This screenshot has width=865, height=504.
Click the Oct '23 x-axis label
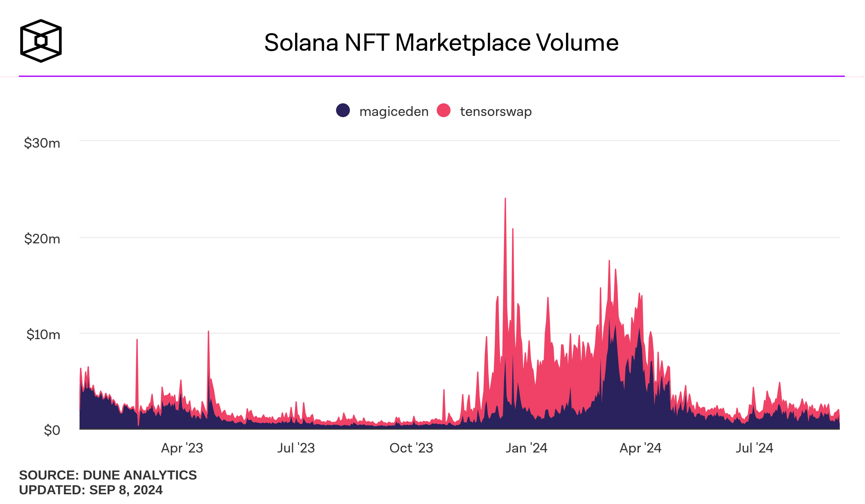(x=411, y=448)
